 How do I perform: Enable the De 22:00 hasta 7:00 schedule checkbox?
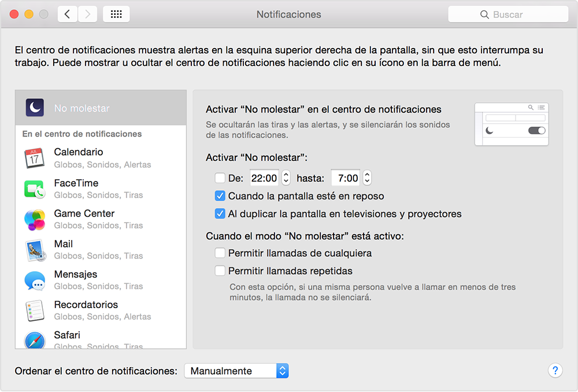pos(220,178)
